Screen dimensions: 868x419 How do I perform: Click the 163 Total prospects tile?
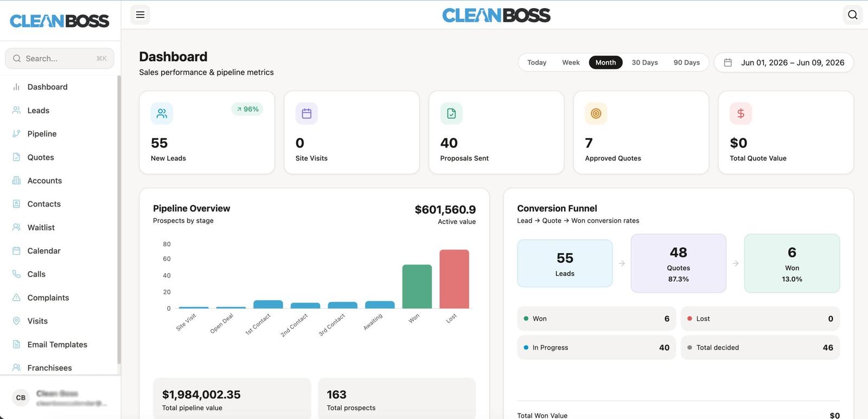tap(397, 398)
